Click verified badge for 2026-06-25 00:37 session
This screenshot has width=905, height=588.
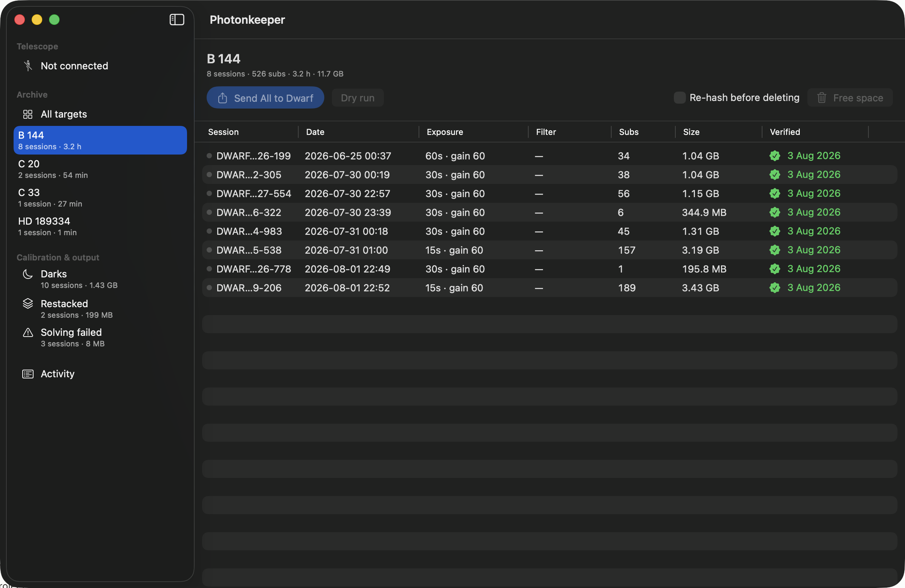pyautogui.click(x=775, y=156)
